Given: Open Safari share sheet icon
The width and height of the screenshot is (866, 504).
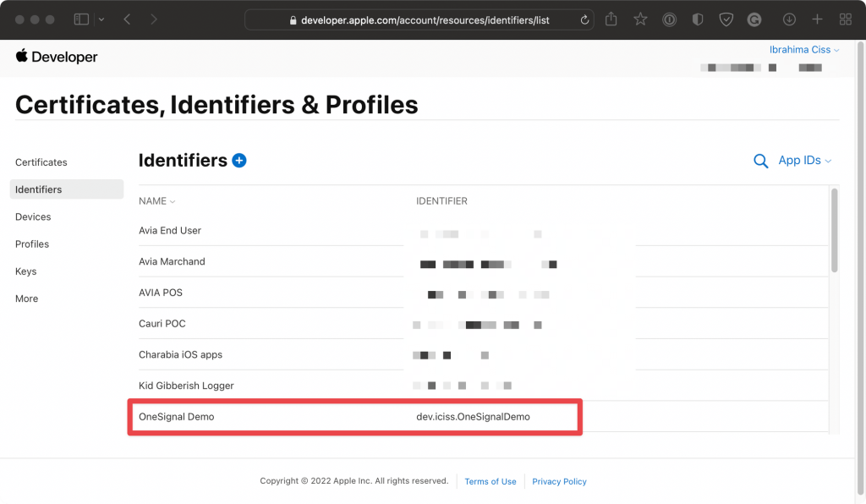Looking at the screenshot, I should [x=611, y=19].
